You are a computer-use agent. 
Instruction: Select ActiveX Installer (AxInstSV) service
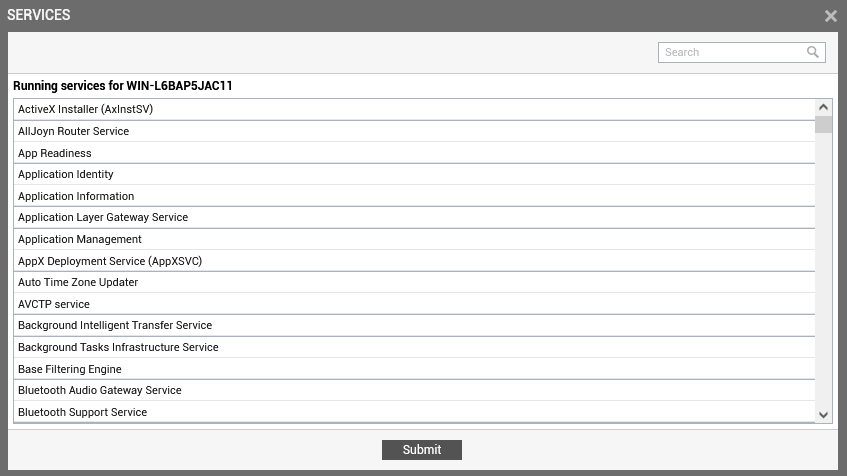pyautogui.click(x=414, y=109)
